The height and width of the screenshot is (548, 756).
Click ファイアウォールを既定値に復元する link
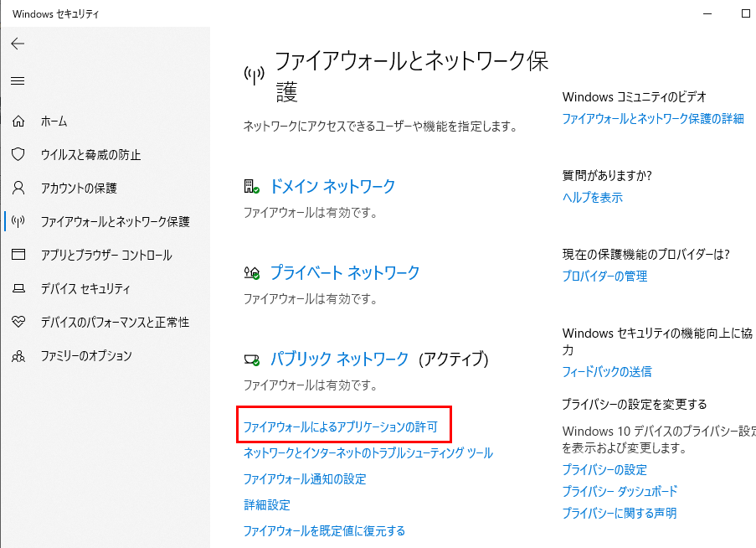[x=325, y=531]
